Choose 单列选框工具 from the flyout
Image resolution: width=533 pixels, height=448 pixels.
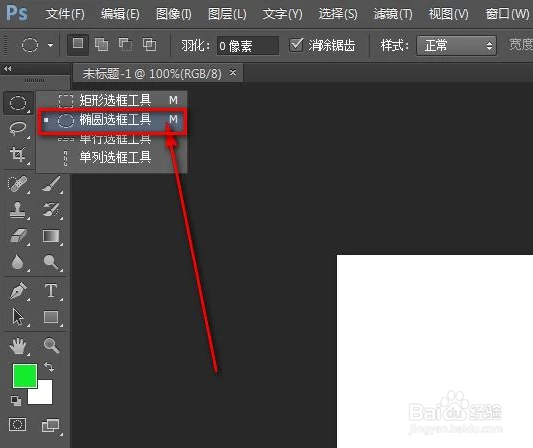click(x=111, y=157)
